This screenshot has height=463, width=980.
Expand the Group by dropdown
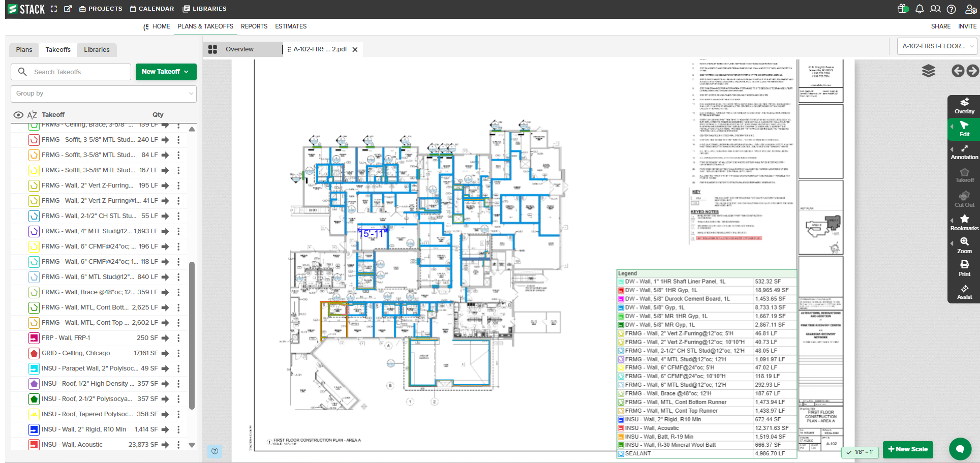(x=104, y=94)
